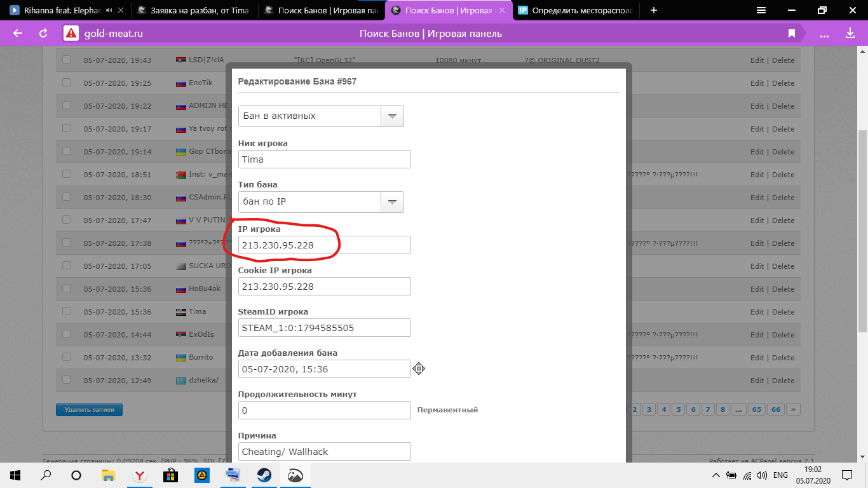Tick the checkbox for the 12:49 dzhelka/ row
The height and width of the screenshot is (488, 868).
pos(66,380)
